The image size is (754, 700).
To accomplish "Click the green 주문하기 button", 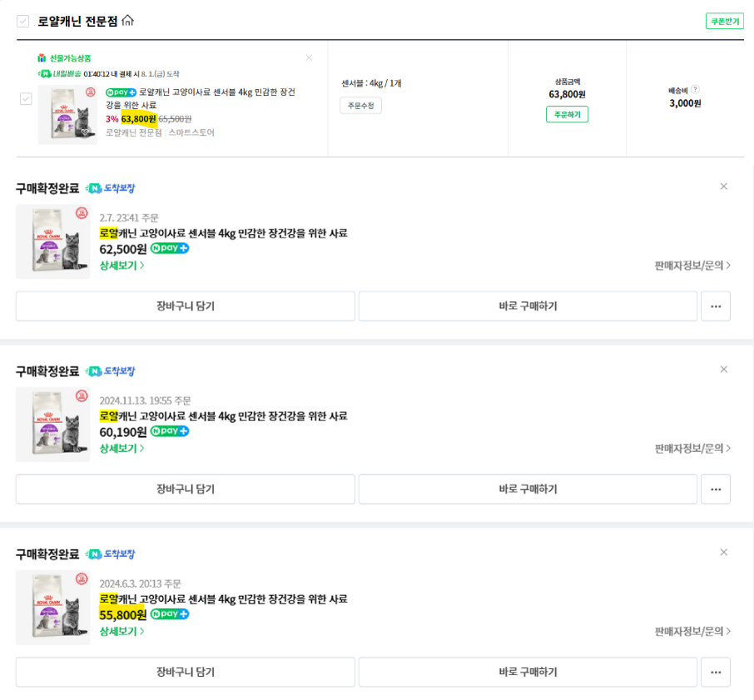I will pyautogui.click(x=567, y=114).
